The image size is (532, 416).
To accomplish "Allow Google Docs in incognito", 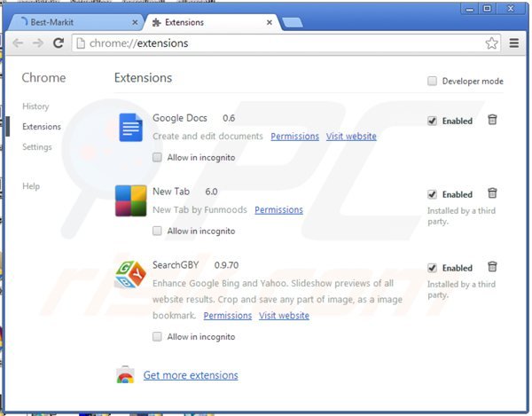I will pos(157,158).
